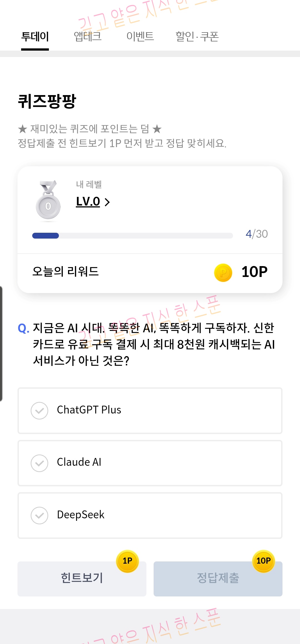
Task: Switch to the 앱테크 tab
Action: [x=87, y=37]
